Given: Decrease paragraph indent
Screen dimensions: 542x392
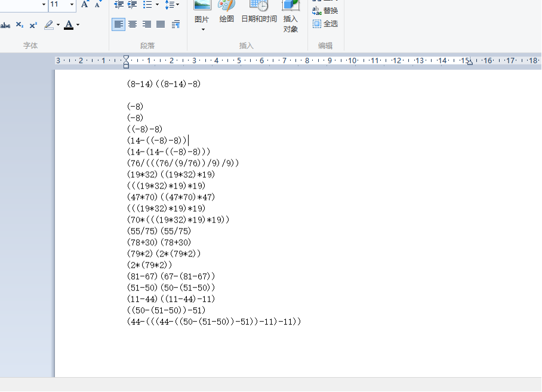Looking at the screenshot, I should coord(118,5).
